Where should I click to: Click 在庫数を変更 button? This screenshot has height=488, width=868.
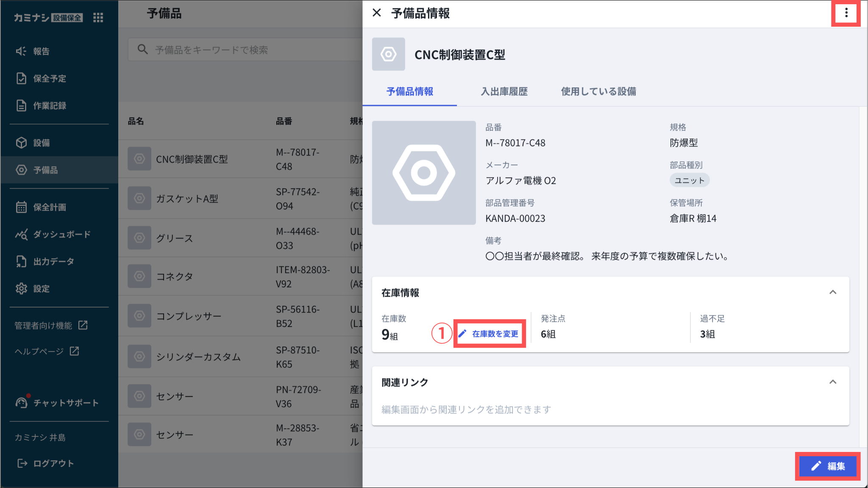490,334
